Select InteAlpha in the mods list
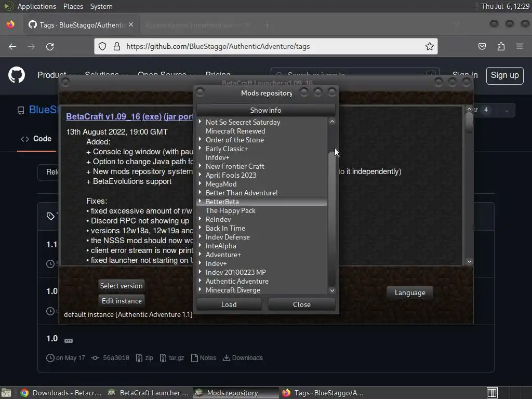This screenshot has width=532, height=399. point(221,246)
